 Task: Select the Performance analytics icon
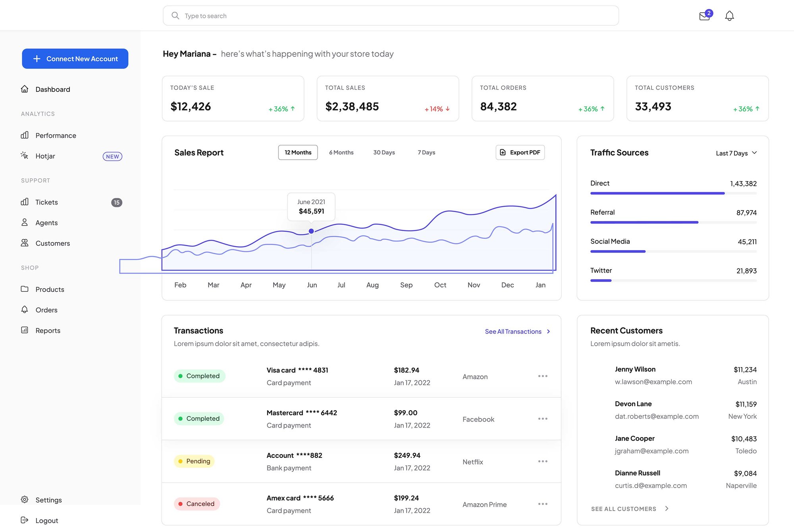[x=25, y=135]
